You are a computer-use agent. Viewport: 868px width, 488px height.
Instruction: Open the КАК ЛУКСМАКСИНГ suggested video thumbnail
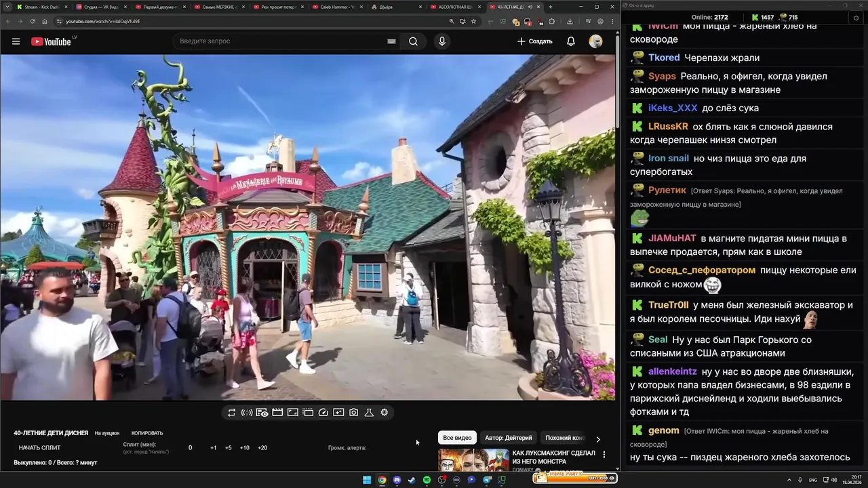[473, 460]
